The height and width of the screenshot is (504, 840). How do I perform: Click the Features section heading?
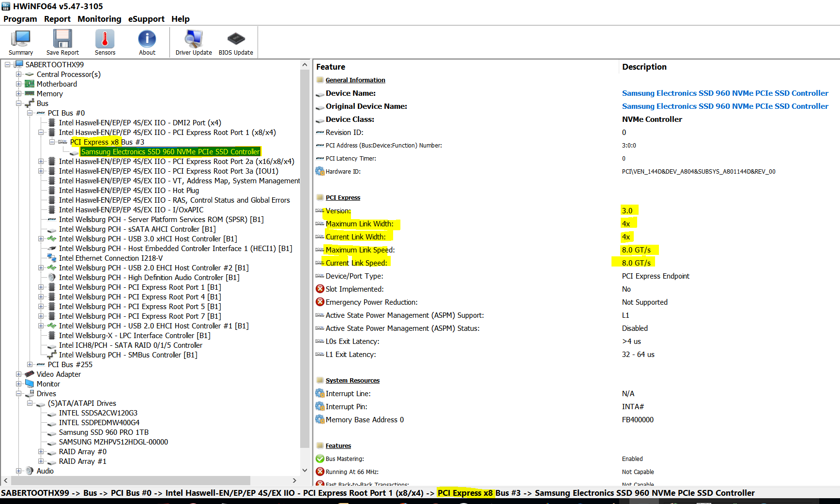tap(338, 445)
